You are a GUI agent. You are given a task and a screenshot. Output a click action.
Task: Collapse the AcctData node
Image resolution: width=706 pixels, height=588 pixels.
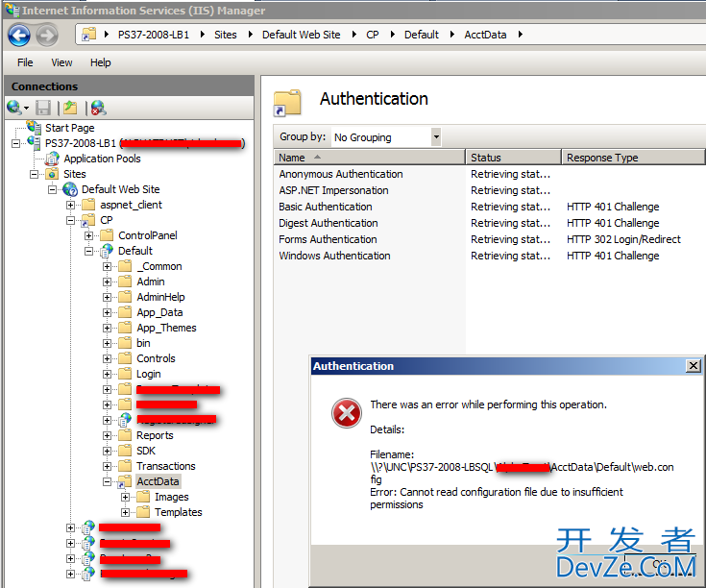[x=108, y=481]
